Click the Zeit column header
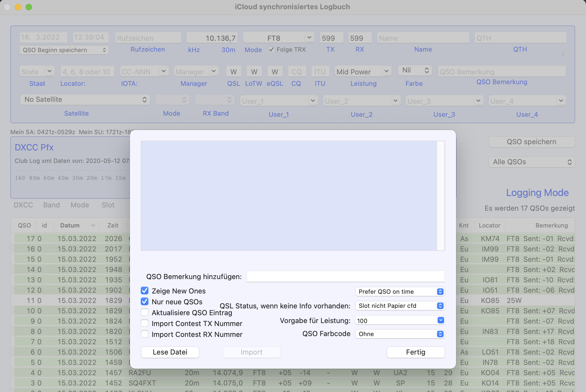586x392 pixels. click(113, 225)
